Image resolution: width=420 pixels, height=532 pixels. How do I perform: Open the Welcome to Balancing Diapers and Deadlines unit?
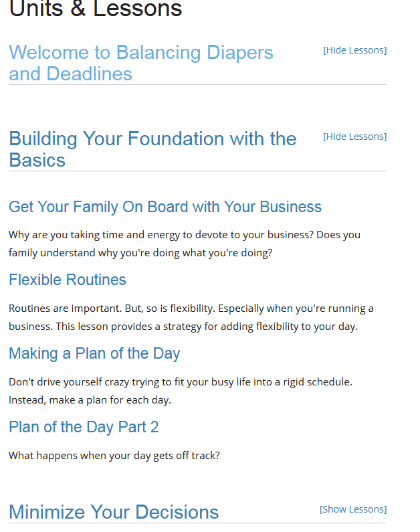click(x=140, y=62)
